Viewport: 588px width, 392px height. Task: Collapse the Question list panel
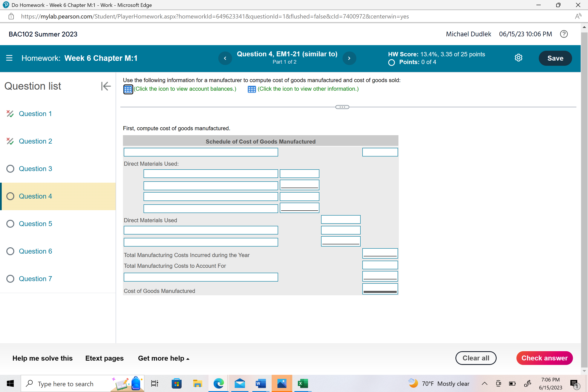[x=106, y=86]
